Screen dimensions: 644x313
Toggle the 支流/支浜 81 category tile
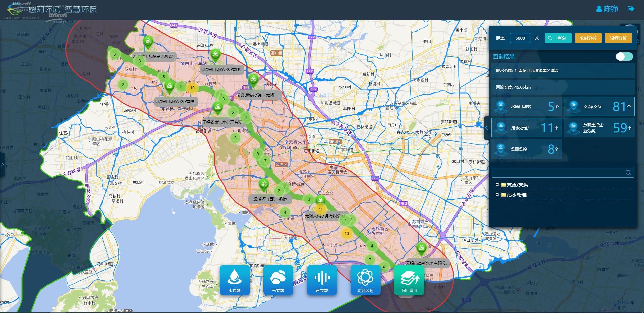coord(599,106)
